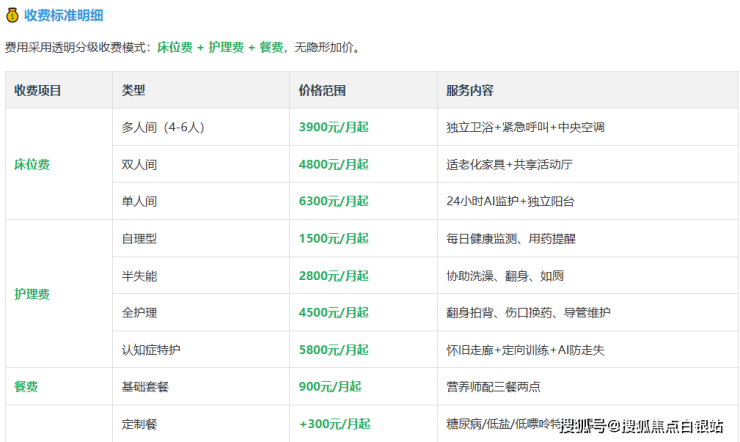Select the 半失能 type cell
This screenshot has height=442, width=740.
click(x=139, y=275)
